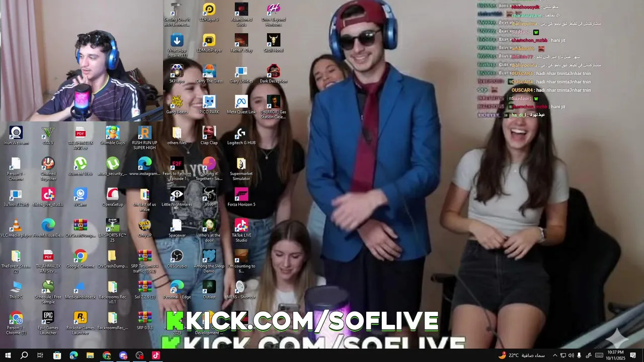The height and width of the screenshot is (362, 644).
Task: Select the SRP 0.9.3 archive icon
Action: tap(144, 321)
